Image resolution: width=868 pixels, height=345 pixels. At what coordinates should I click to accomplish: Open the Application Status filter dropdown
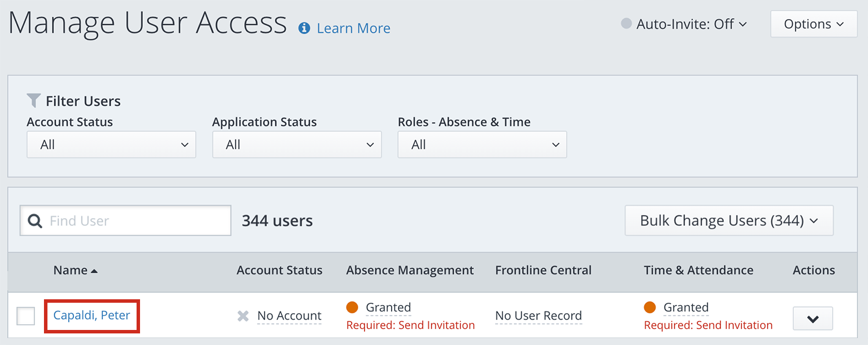pos(296,145)
